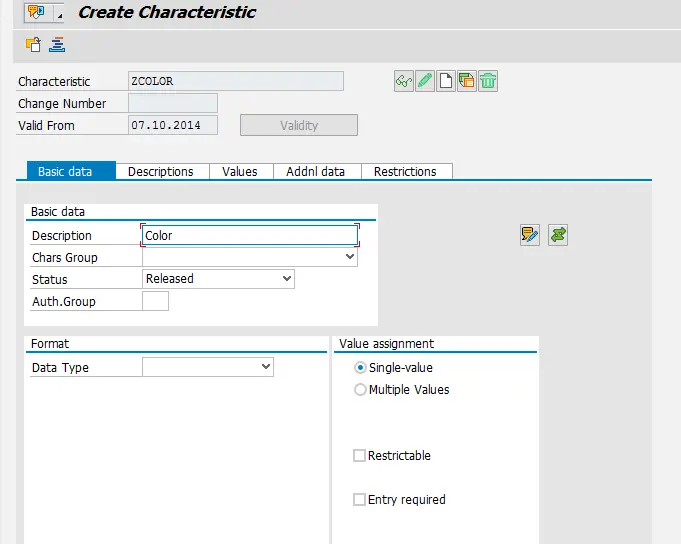Click the Format group heading
This screenshot has height=544, width=681.
pyautogui.click(x=50, y=343)
